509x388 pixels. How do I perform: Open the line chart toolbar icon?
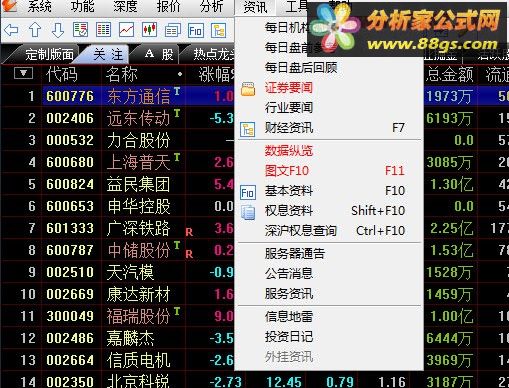[127, 30]
